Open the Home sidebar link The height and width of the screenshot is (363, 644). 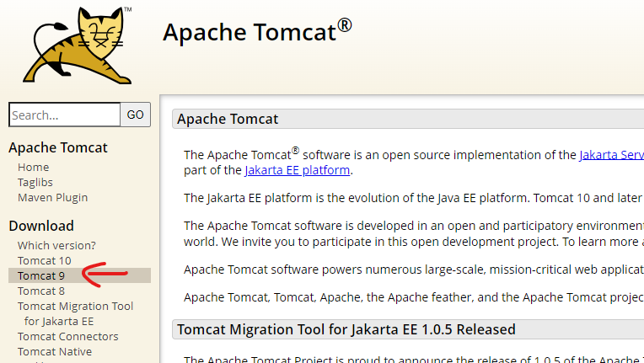tap(33, 167)
